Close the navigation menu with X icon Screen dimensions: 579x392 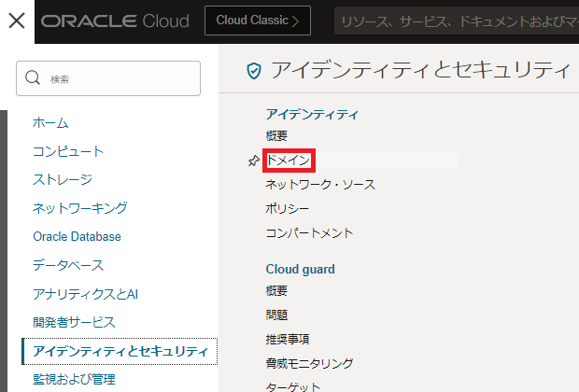pyautogui.click(x=16, y=20)
